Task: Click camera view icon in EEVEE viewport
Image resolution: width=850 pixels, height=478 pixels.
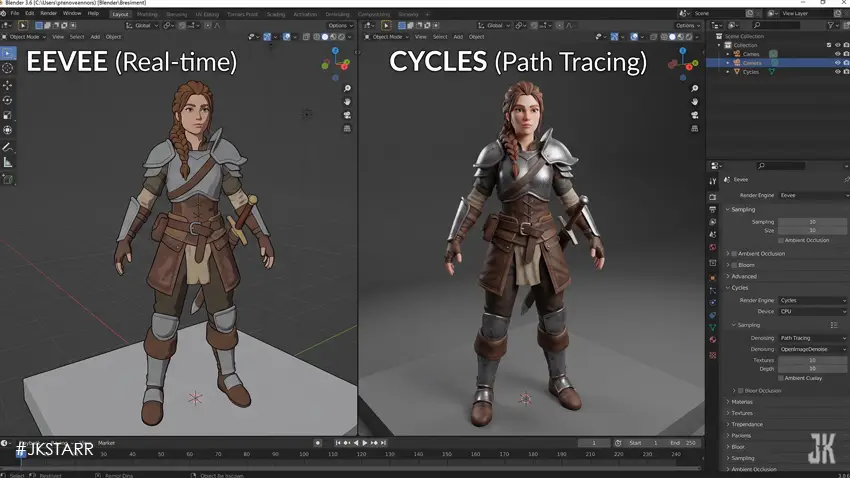Action: (347, 115)
